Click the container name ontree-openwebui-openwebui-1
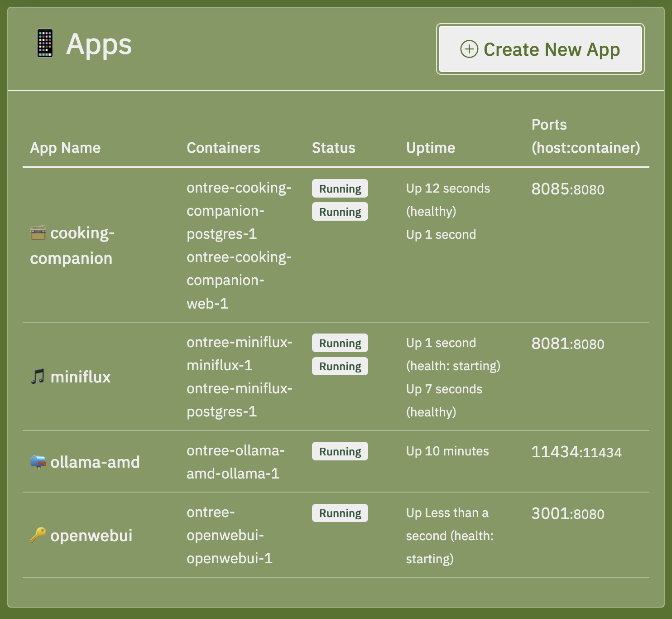 point(230,535)
